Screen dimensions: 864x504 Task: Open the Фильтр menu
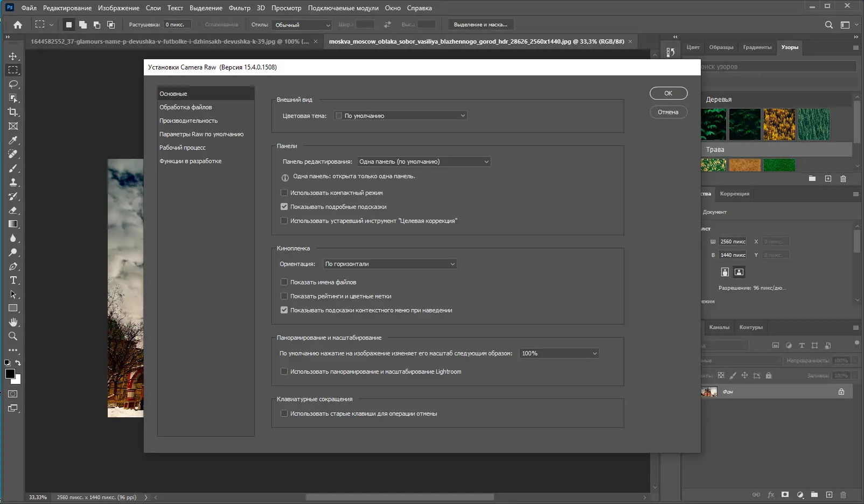click(x=239, y=8)
